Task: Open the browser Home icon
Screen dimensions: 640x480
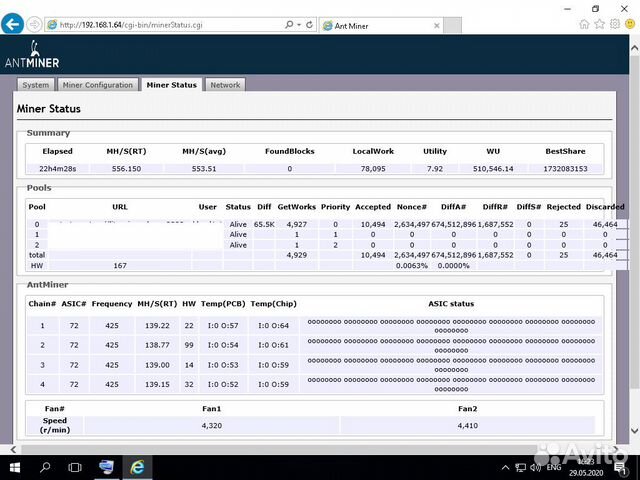Action: pos(584,24)
